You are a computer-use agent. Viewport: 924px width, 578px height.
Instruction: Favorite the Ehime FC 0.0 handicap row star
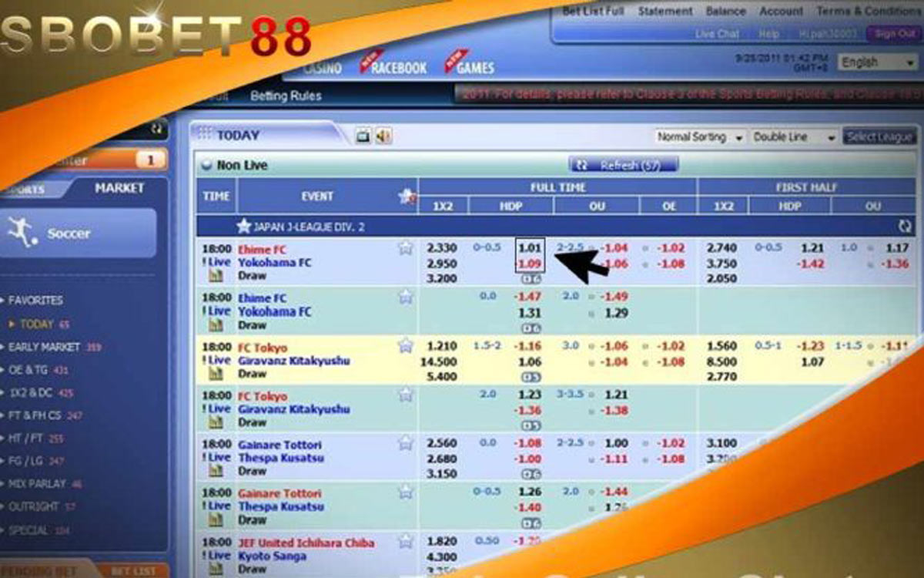pos(406,297)
